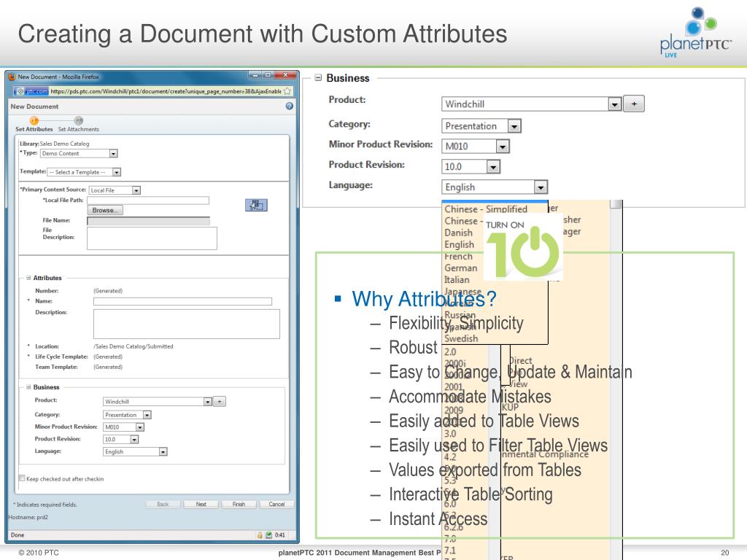Open enlarged Product Revision 10.0 dropdown arrow
Viewport: 747px width, 560px height.
tap(493, 167)
